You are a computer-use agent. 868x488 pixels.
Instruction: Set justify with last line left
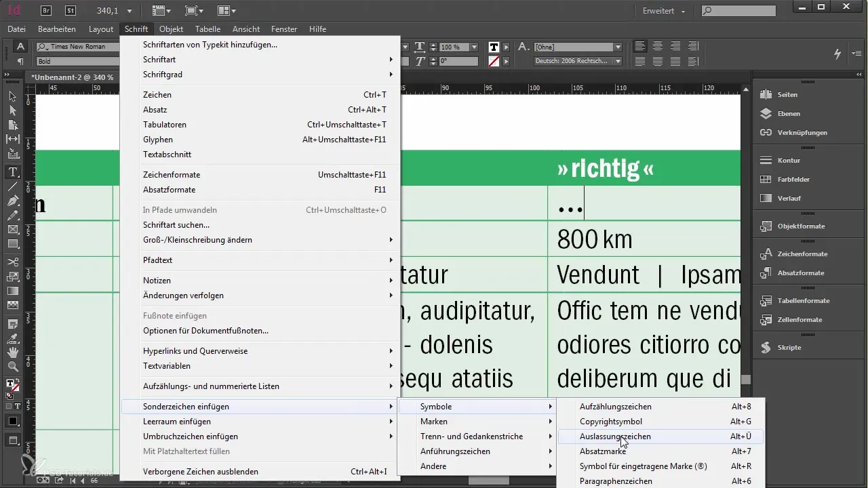[x=640, y=61]
